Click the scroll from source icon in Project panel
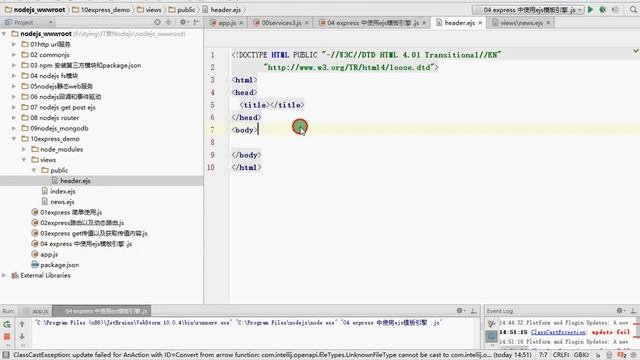640x360 pixels. (x=158, y=22)
